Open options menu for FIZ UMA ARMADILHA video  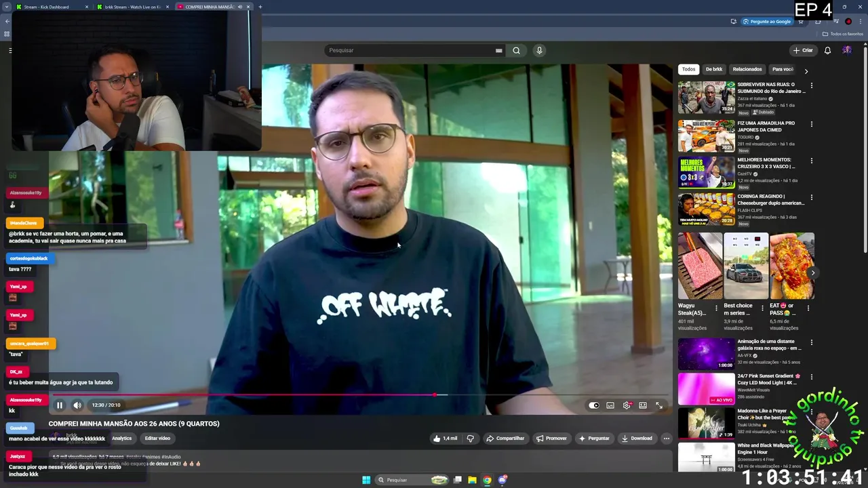(811, 124)
